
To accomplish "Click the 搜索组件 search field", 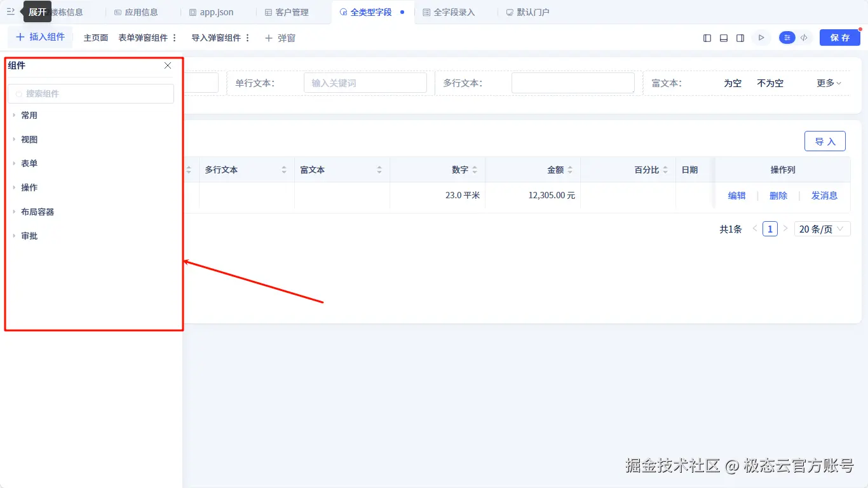I will pyautogui.click(x=91, y=94).
